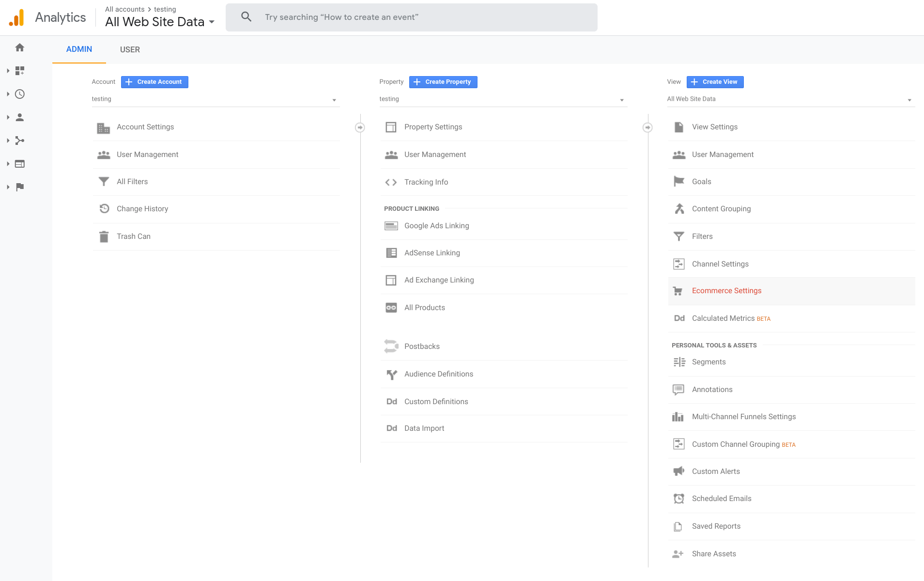Open the Account selector dropdown
The height and width of the screenshot is (581, 924).
216,99
